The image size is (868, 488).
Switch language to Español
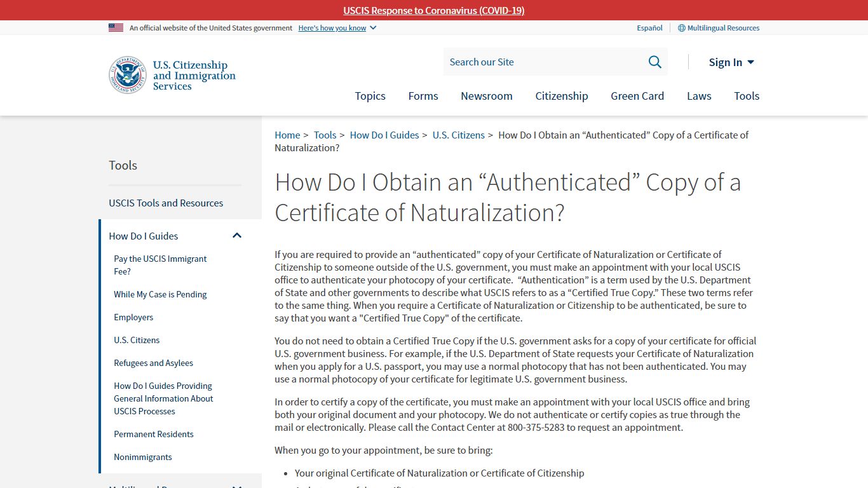[649, 28]
